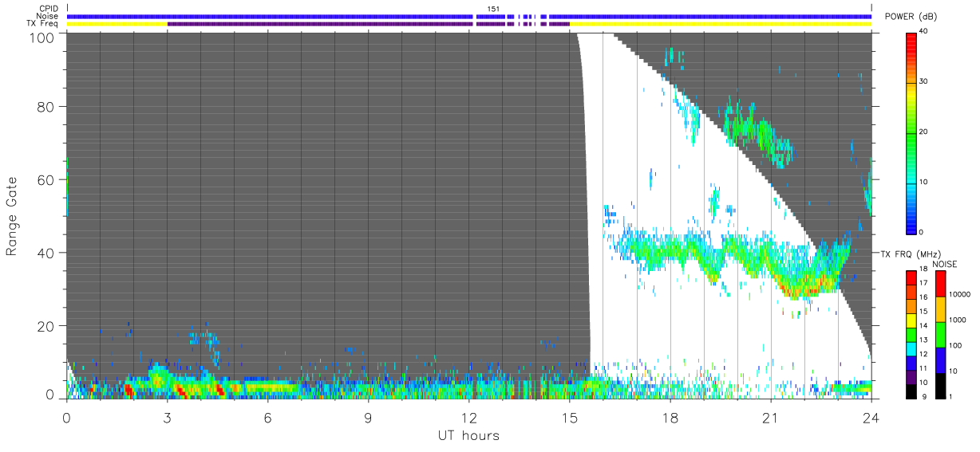Click the 10 tick on the POWER (dB) scale
Screen dimensions: 980x452
point(924,183)
